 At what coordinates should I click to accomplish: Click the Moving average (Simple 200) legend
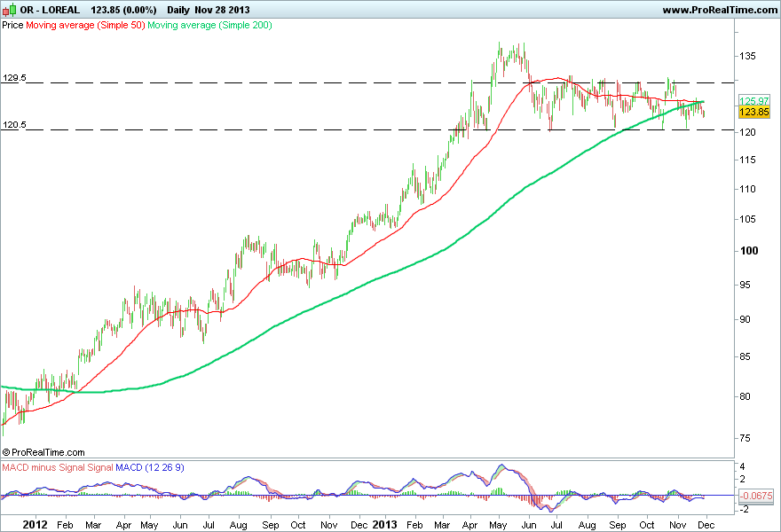[x=209, y=25]
